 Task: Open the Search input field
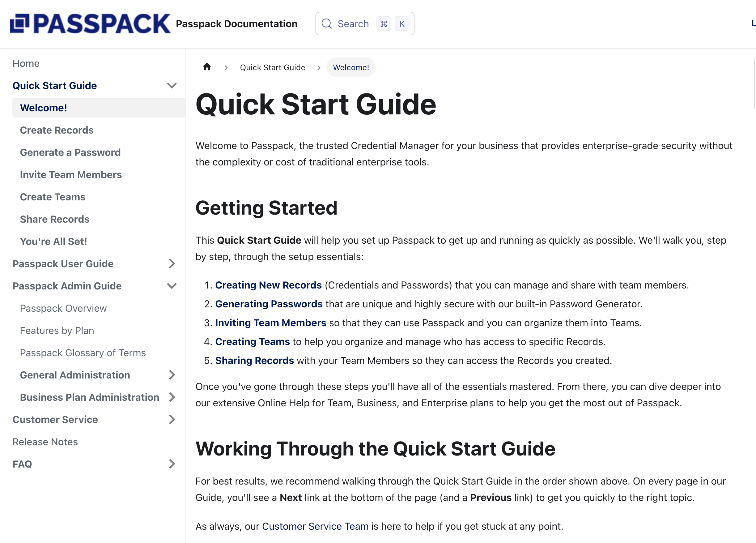pos(353,24)
